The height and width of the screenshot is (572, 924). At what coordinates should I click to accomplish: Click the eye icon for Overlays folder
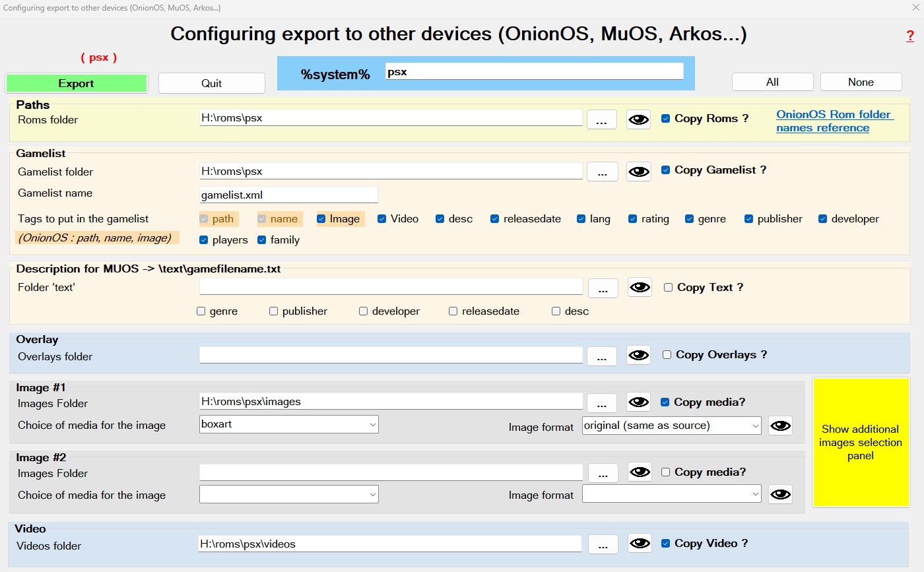pos(638,355)
